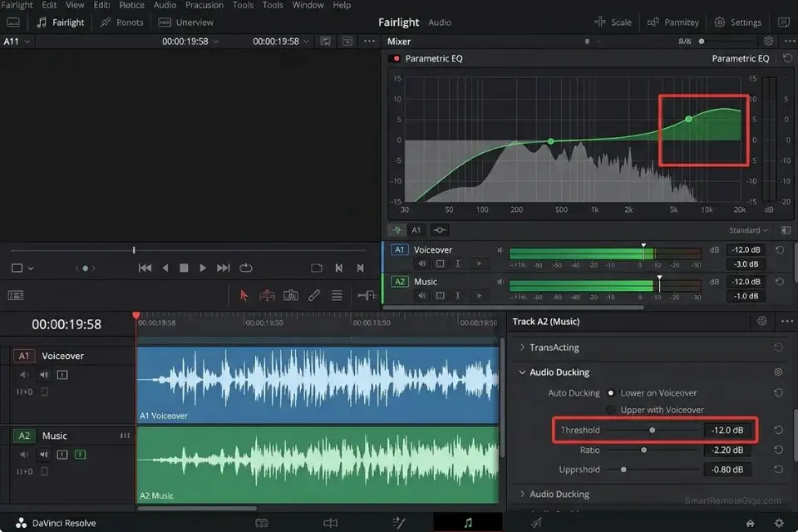The image size is (798, 532).
Task: Collapse the Audio Ducking section
Action: [522, 372]
